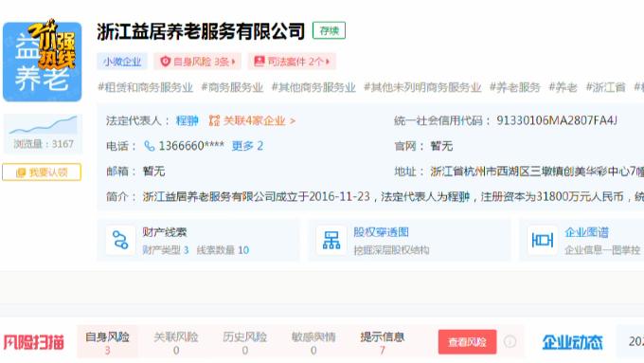Click the red 查看风险 button

coord(467,341)
